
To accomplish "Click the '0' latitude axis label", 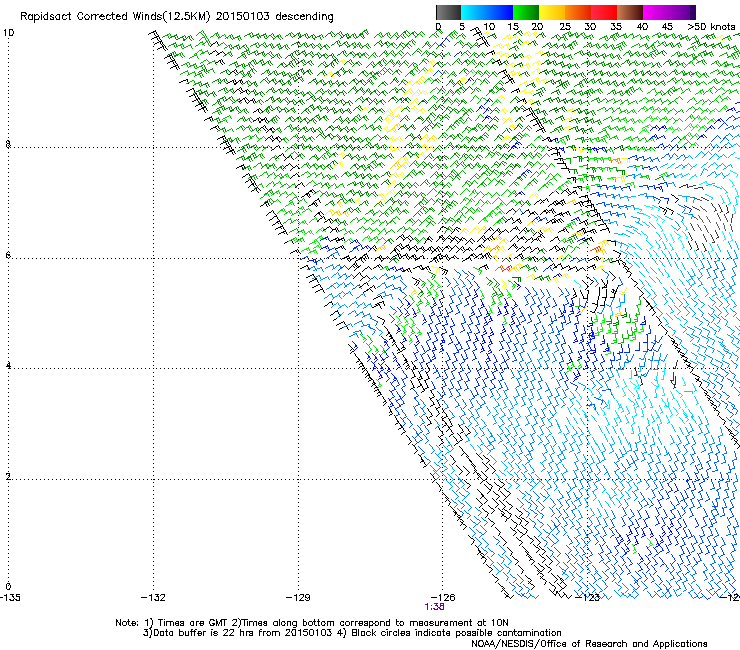I will tap(8, 587).
